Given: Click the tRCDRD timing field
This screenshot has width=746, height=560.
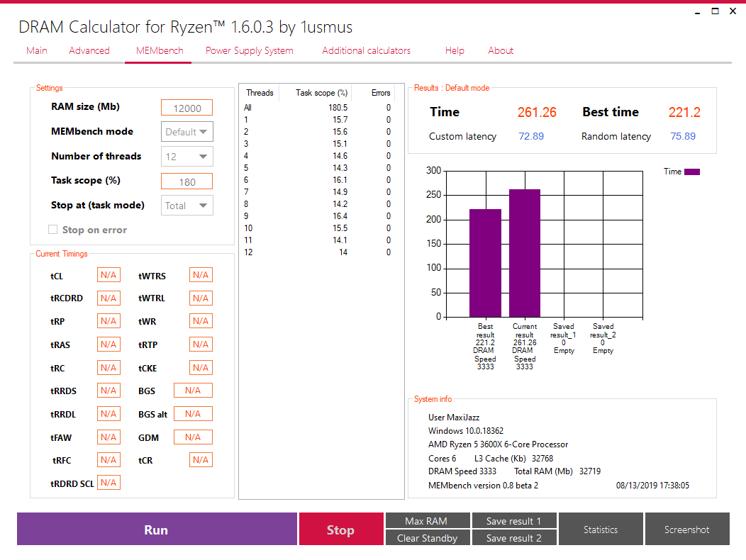Looking at the screenshot, I should (x=109, y=298).
